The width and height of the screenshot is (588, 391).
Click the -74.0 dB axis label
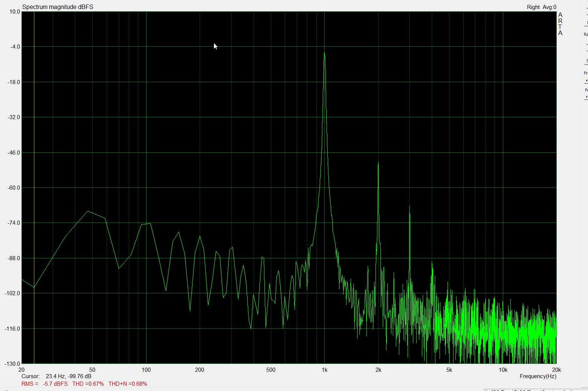[14, 223]
